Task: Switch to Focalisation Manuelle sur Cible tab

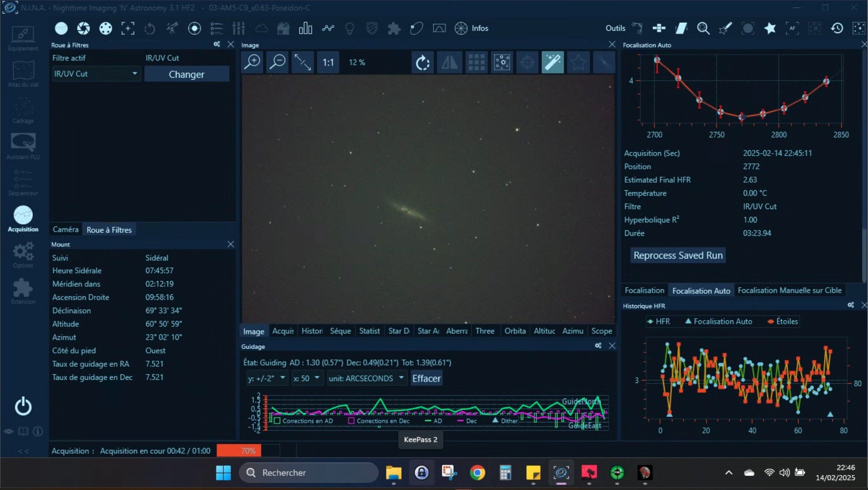Action: coord(789,290)
